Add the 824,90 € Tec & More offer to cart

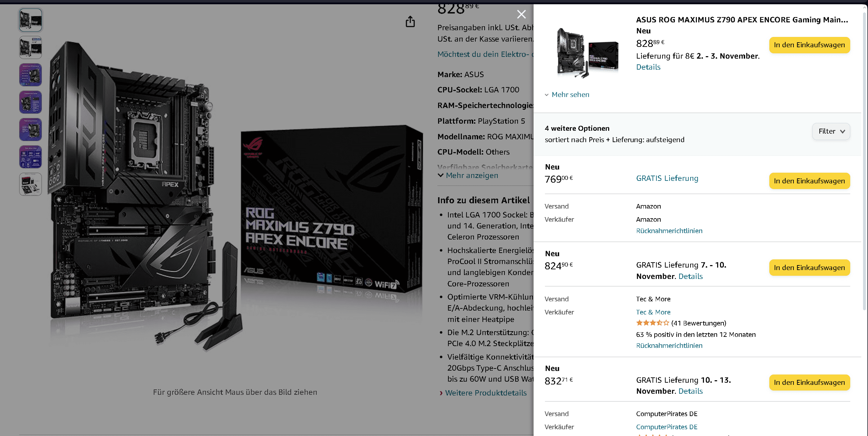point(809,268)
